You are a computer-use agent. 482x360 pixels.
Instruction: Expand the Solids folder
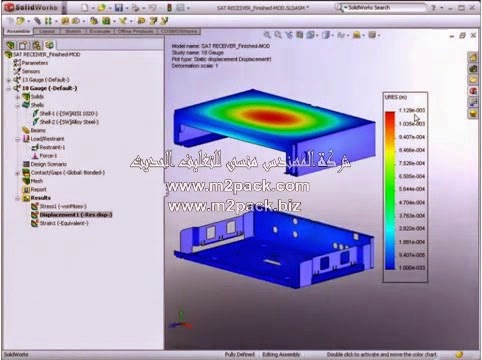pyautogui.click(x=18, y=97)
